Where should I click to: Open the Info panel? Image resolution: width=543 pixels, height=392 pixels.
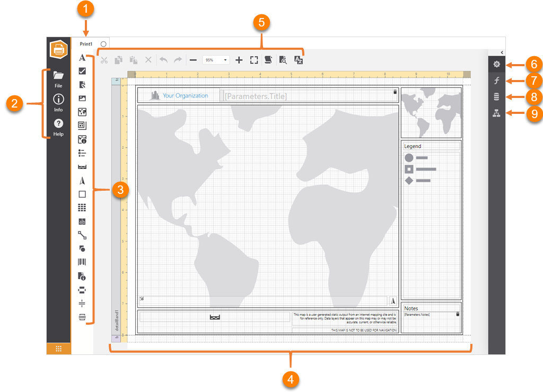pyautogui.click(x=58, y=104)
